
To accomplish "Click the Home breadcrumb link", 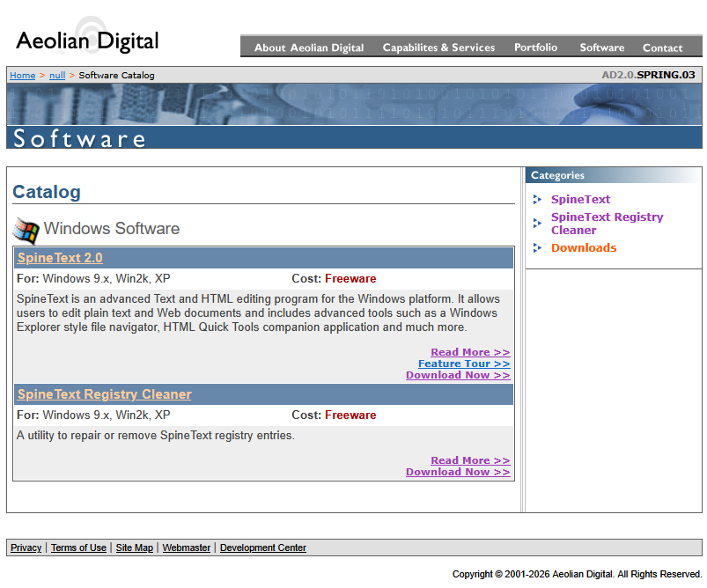I will pyautogui.click(x=22, y=76).
